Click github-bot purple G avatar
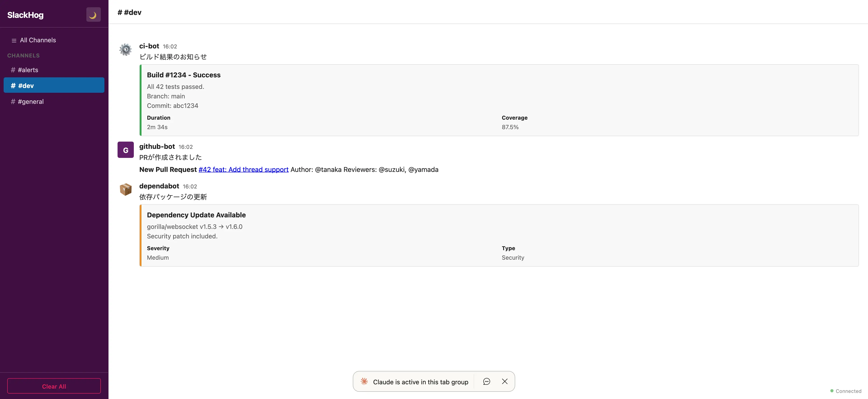868x399 pixels. tap(126, 150)
